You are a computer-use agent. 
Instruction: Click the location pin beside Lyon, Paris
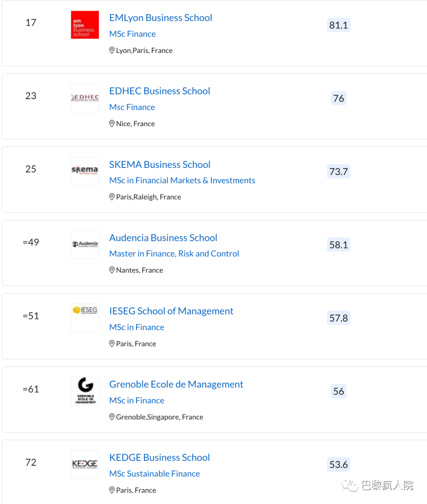coord(112,51)
